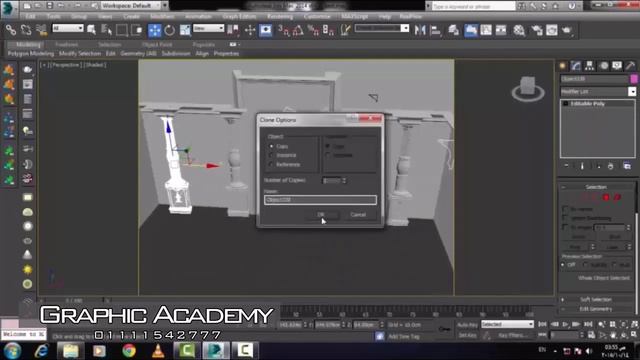
Task: Click the Bind to Space Warp tool
Action: point(41,30)
